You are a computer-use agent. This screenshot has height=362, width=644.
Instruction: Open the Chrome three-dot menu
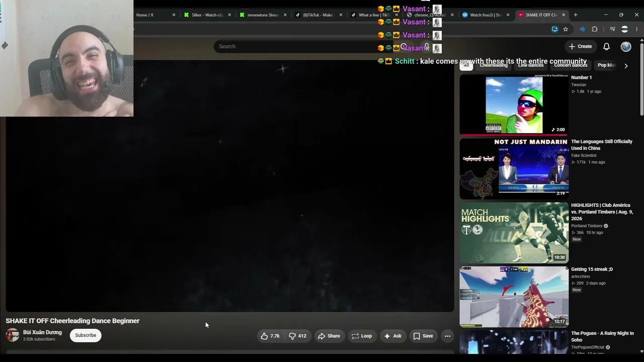636,29
